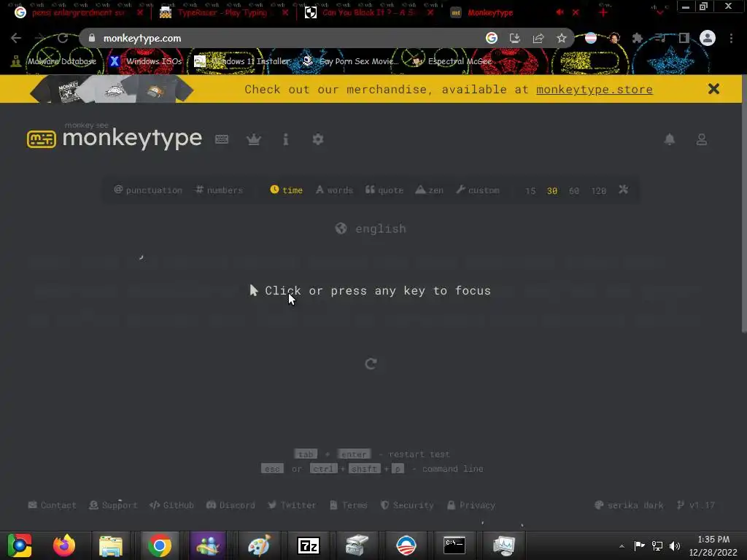Open the GitHub footer link

(x=171, y=505)
